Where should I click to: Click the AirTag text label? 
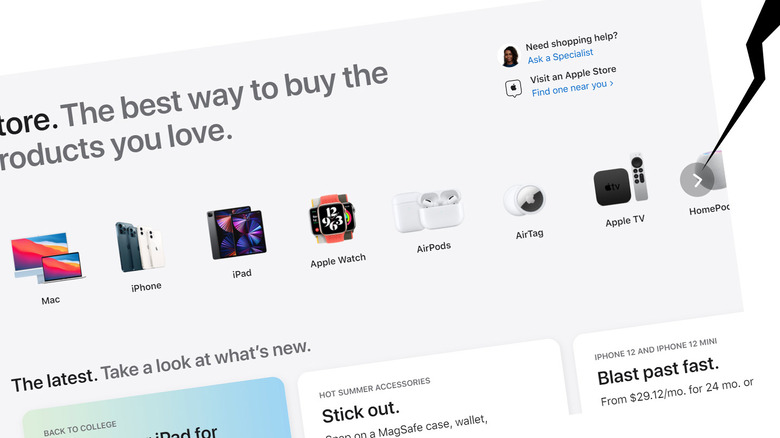529,234
